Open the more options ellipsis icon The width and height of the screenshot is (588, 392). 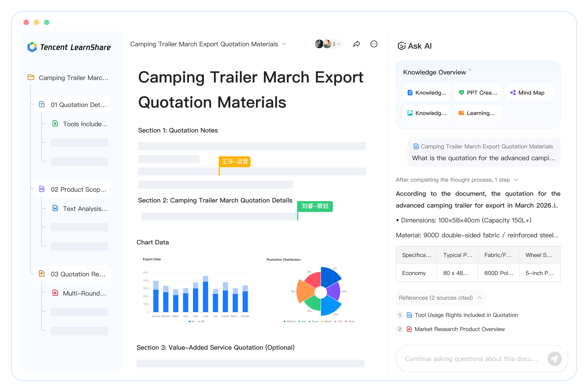(x=374, y=44)
